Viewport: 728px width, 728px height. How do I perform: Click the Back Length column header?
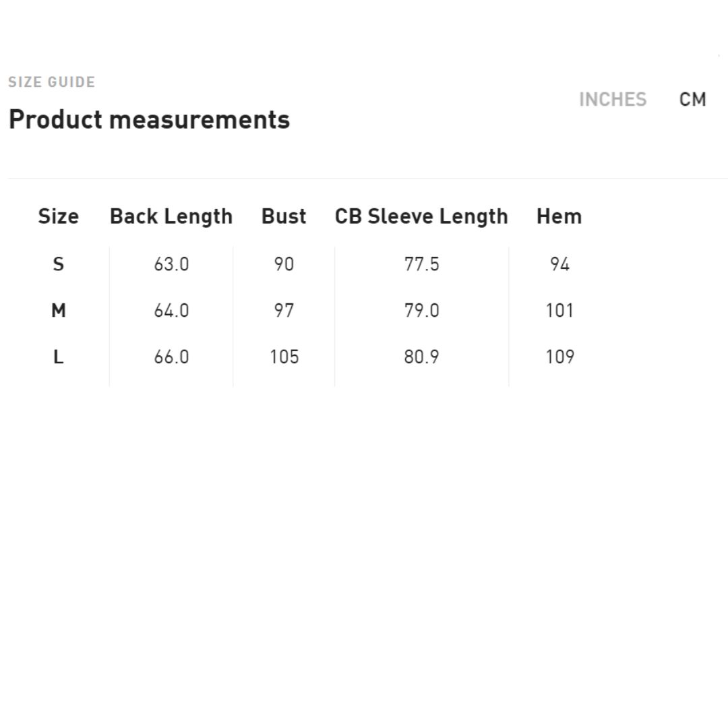tap(171, 217)
